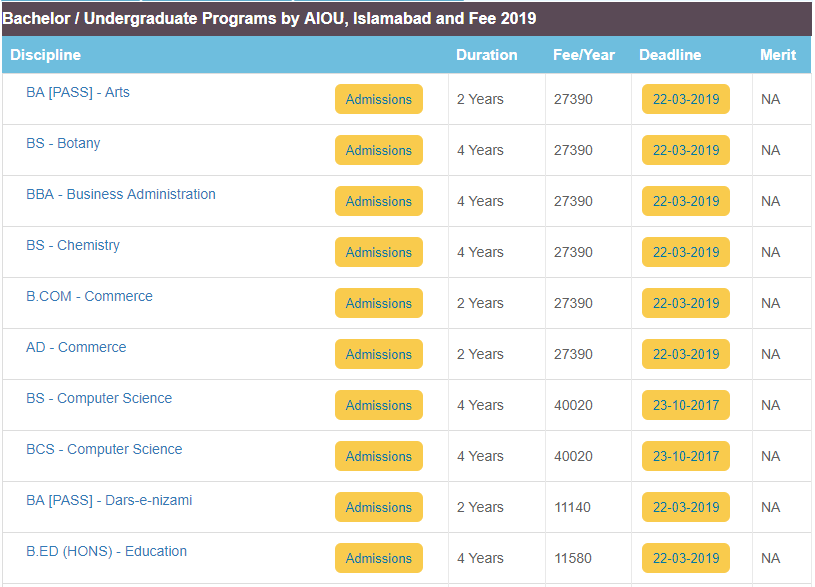
Task: Open the BBA - Business Administration link
Action: 121,194
